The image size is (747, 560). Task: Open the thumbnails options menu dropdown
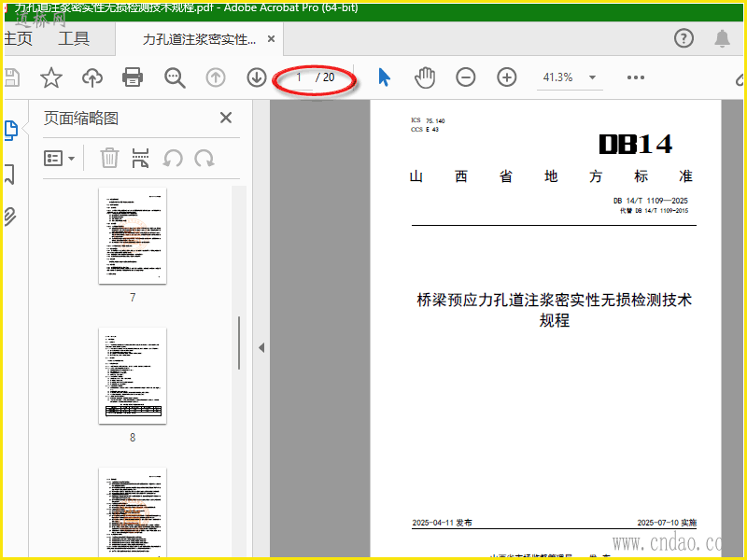pos(59,158)
